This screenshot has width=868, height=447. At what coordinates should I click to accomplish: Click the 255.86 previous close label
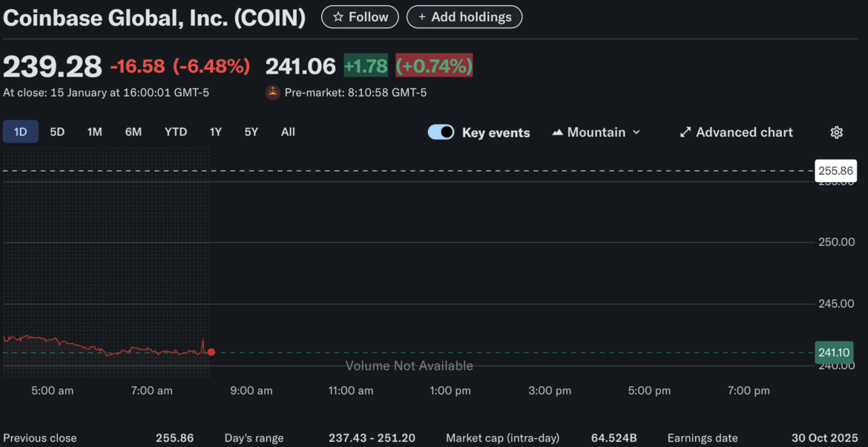pyautogui.click(x=835, y=171)
